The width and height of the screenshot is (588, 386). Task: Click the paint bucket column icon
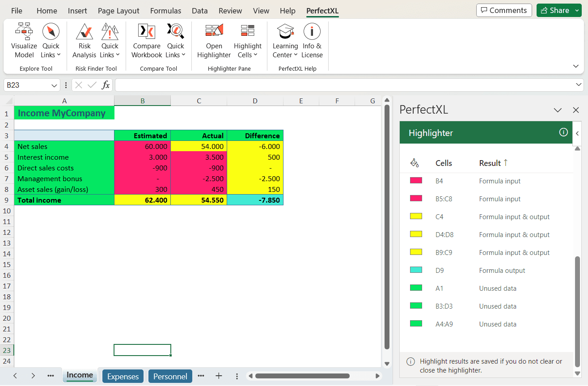pyautogui.click(x=415, y=163)
